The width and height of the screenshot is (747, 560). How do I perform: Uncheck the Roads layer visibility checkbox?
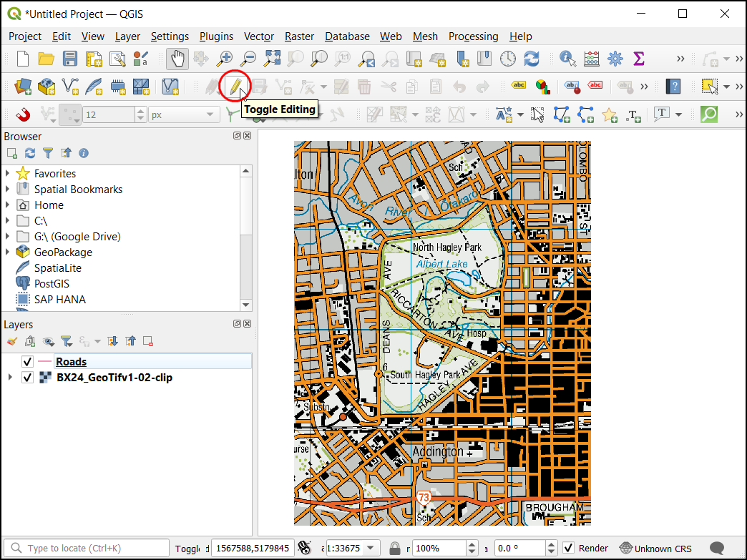(28, 362)
